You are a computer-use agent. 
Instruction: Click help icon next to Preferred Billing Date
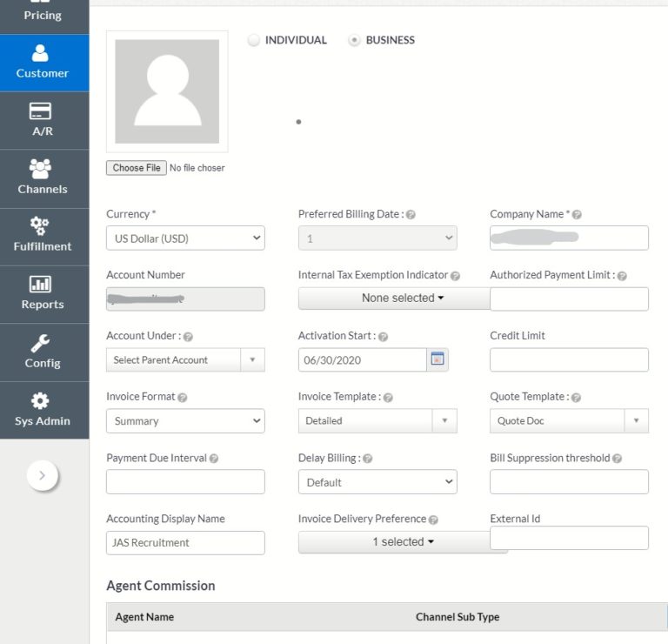point(411,215)
